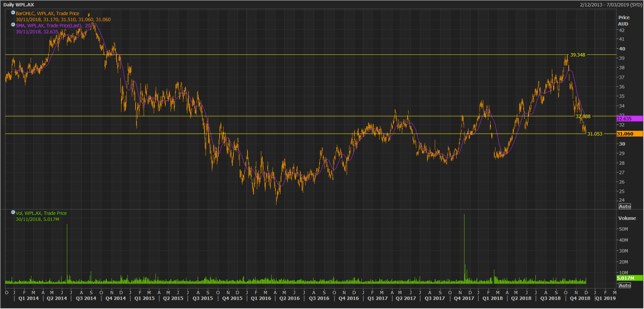Click the SMA reading 30/11/2018, 32.635
The height and width of the screenshot is (309, 644).
pos(37,32)
